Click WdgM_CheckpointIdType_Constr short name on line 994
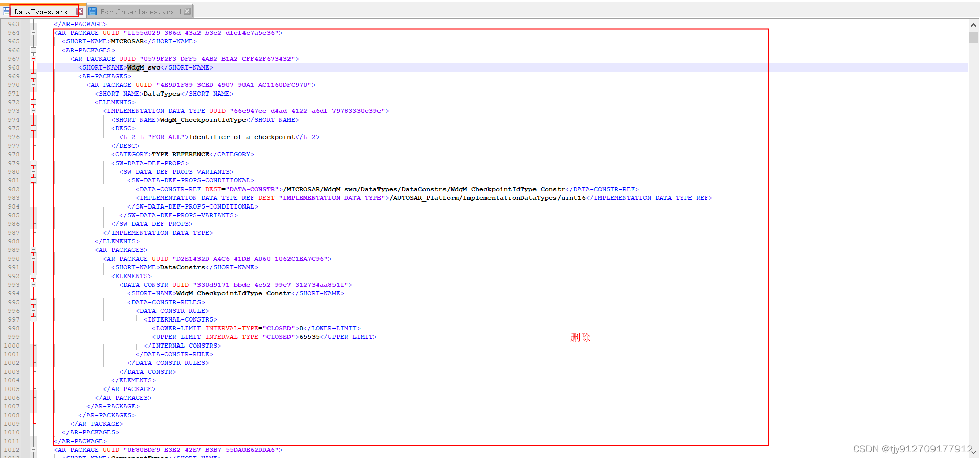The width and height of the screenshot is (980, 459). 234,293
